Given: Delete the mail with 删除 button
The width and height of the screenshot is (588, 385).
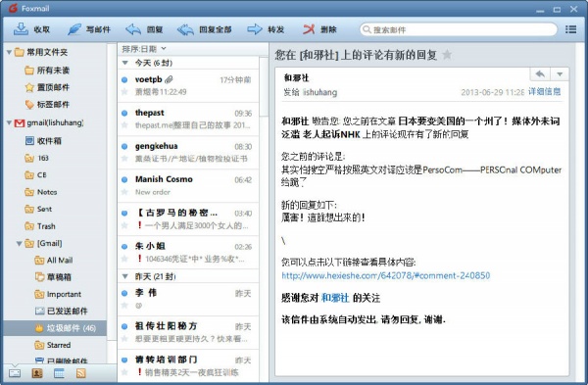Looking at the screenshot, I should click(x=319, y=29).
